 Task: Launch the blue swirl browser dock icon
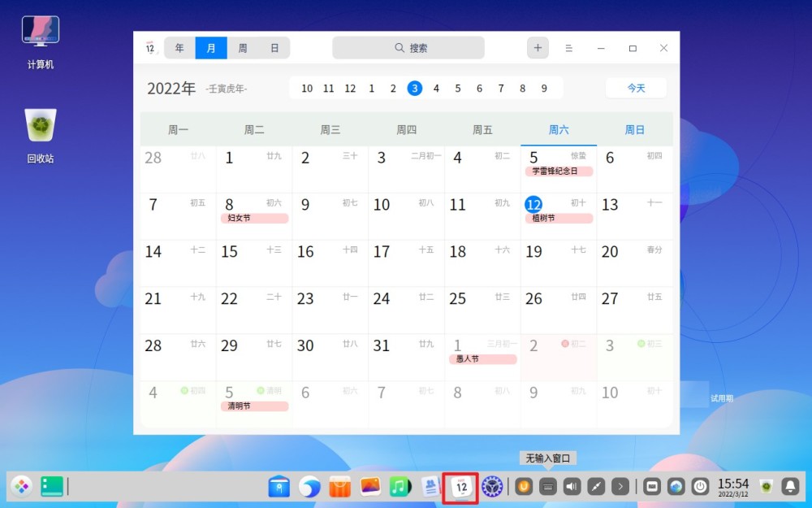click(x=309, y=486)
